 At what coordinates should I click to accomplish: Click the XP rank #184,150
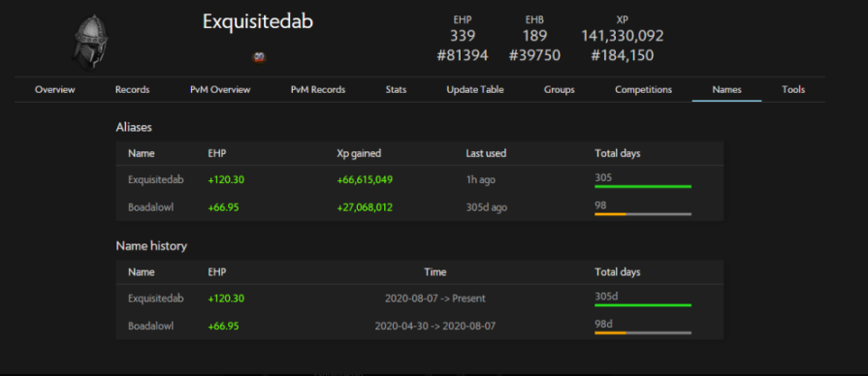pyautogui.click(x=623, y=55)
